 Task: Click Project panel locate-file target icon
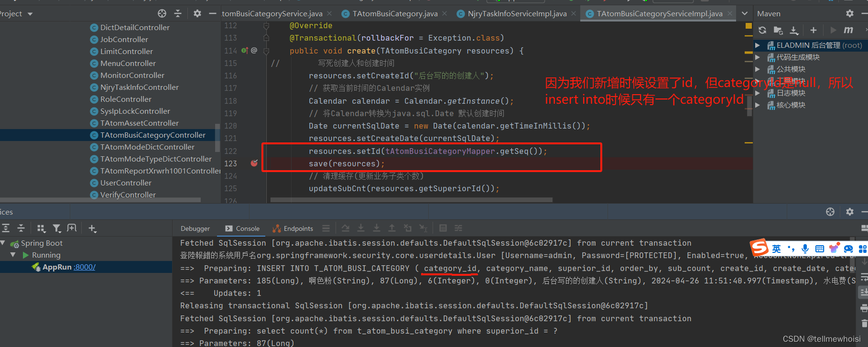click(x=162, y=13)
